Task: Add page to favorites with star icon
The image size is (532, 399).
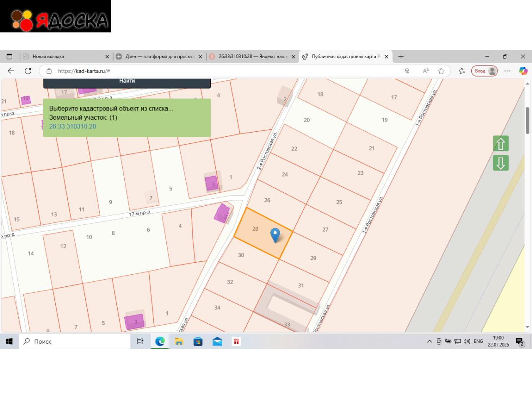Action: tap(441, 71)
